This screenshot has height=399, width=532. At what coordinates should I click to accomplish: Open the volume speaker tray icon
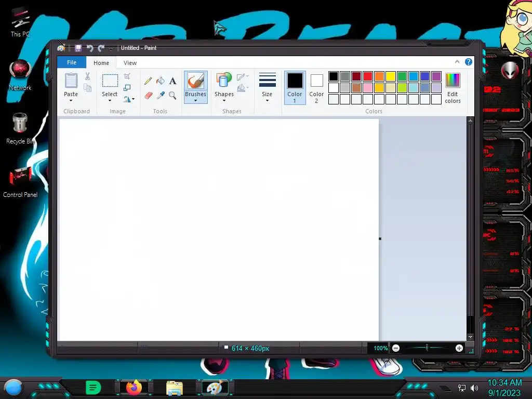coord(474,388)
